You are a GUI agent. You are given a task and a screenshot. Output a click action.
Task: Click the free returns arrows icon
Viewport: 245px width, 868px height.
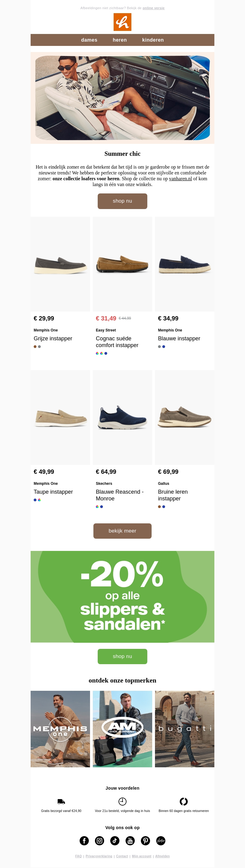[x=184, y=801]
